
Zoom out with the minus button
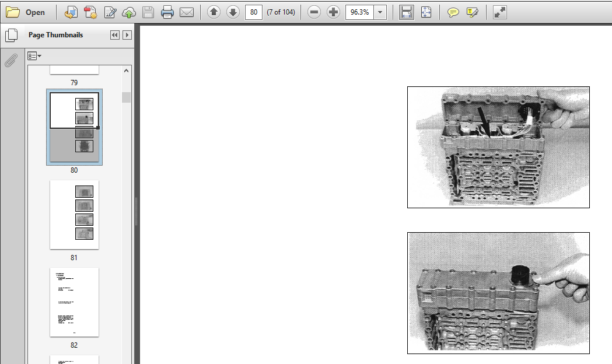click(x=314, y=12)
